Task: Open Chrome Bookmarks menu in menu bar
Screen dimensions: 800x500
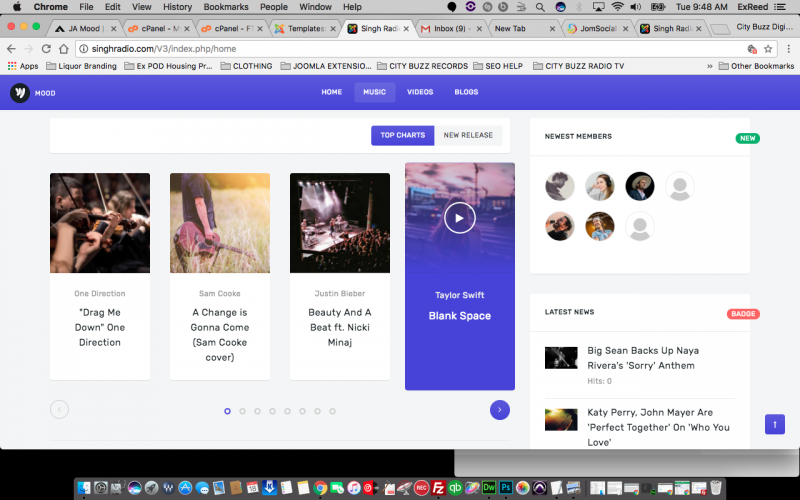Action: pyautogui.click(x=226, y=7)
